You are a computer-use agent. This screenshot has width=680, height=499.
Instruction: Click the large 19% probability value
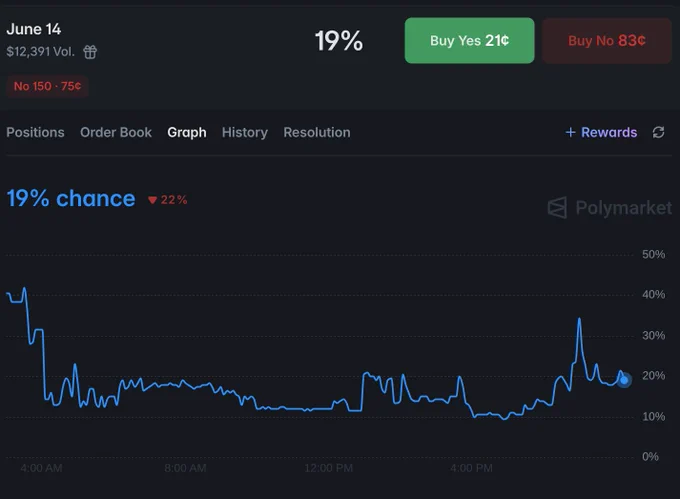pyautogui.click(x=339, y=41)
